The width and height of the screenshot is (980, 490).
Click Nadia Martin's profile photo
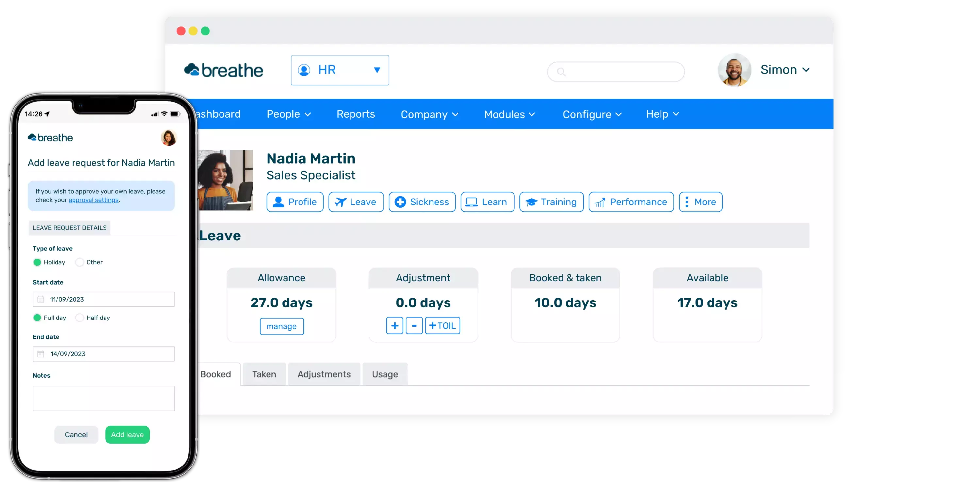tap(225, 180)
